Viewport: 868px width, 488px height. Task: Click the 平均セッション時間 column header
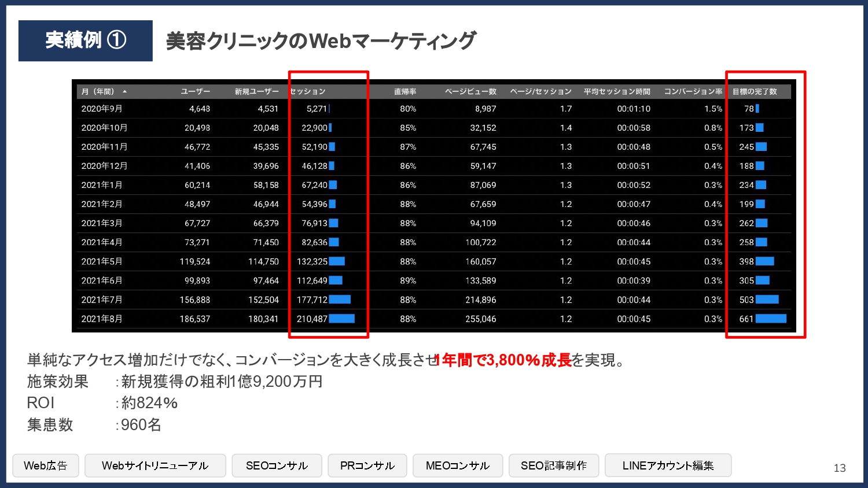pyautogui.click(x=617, y=91)
